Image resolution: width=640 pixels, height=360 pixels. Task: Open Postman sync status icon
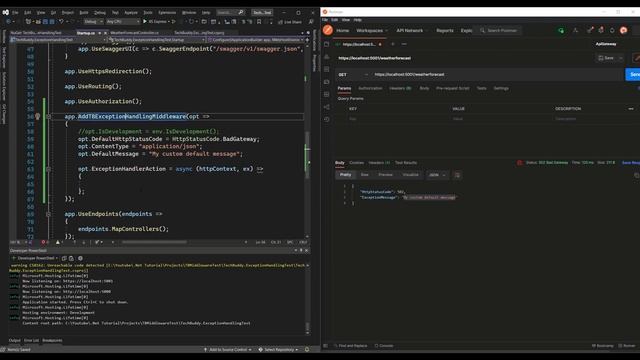(x=561, y=30)
